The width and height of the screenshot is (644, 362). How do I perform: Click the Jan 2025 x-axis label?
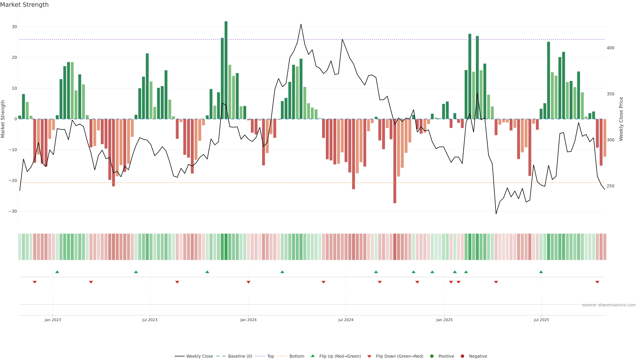(x=444, y=320)
